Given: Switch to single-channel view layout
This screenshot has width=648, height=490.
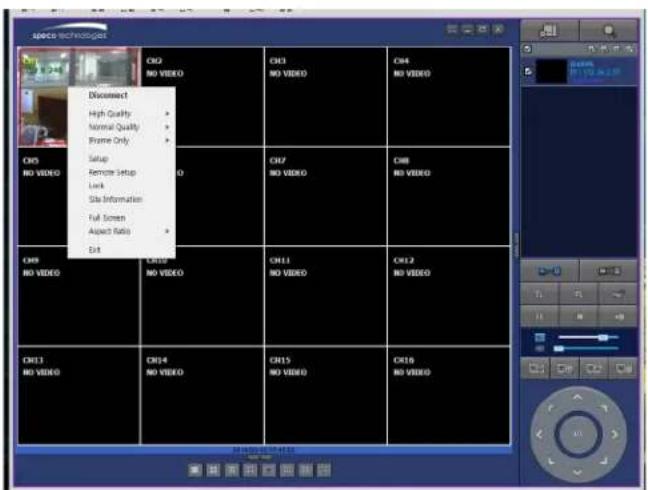Looking at the screenshot, I should [195, 470].
